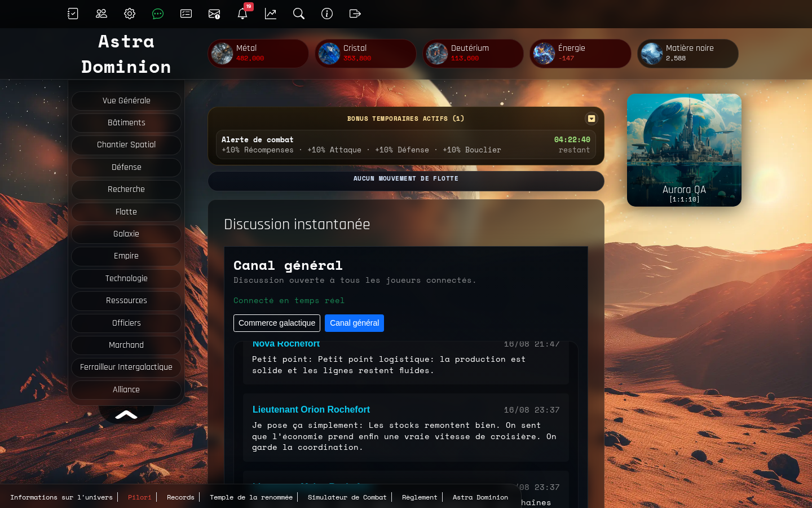Collapse the temporary bonuses panel
Image resolution: width=812 pixels, height=508 pixels.
[x=592, y=119]
